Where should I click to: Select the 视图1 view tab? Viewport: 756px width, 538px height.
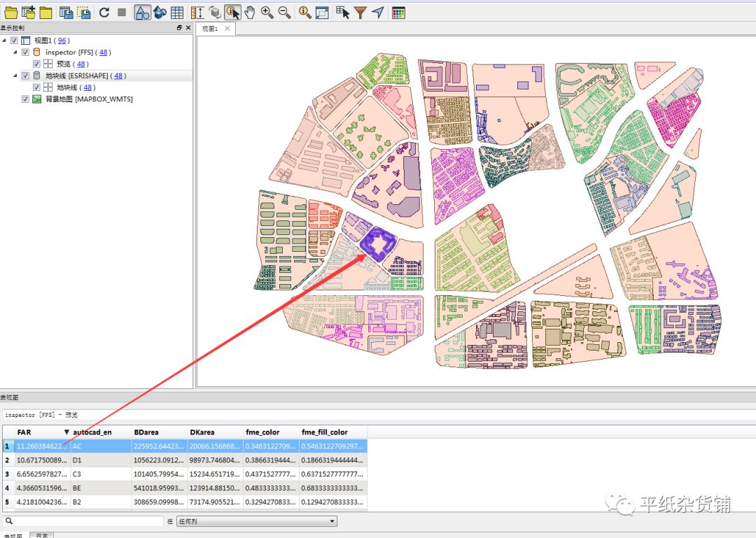click(211, 29)
